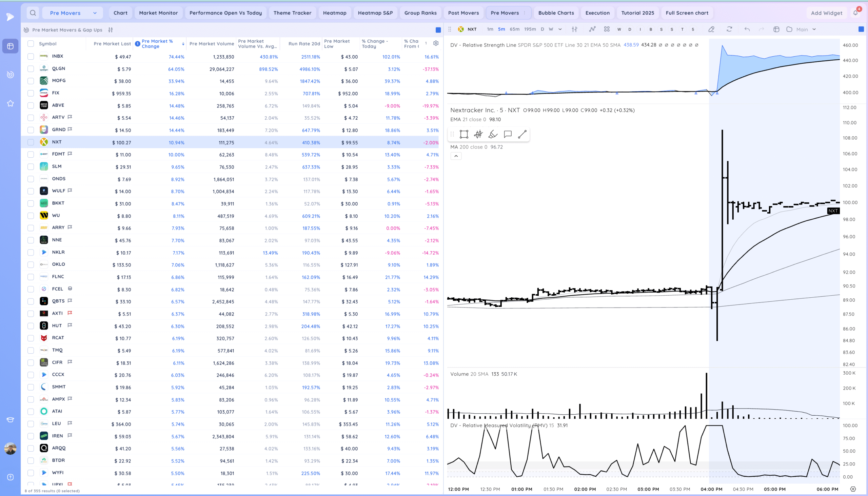Open chart indicators icon in toolbar
This screenshot has width=868, height=496.
(x=592, y=29)
